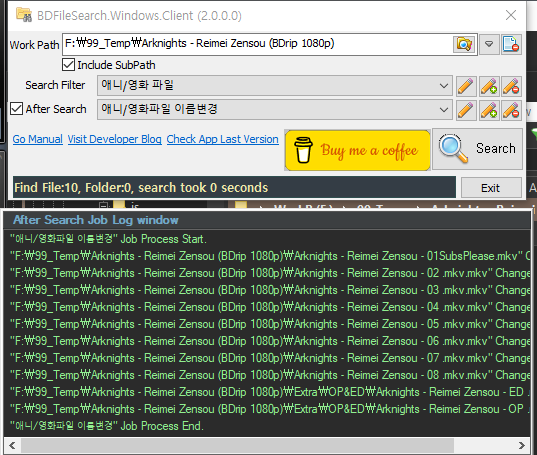Click the Buy me a coffee button
This screenshot has width=537, height=455.
tap(357, 150)
